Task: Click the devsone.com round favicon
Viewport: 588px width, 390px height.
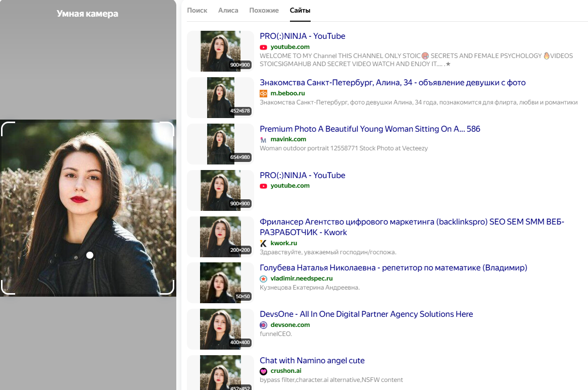Action: click(263, 325)
